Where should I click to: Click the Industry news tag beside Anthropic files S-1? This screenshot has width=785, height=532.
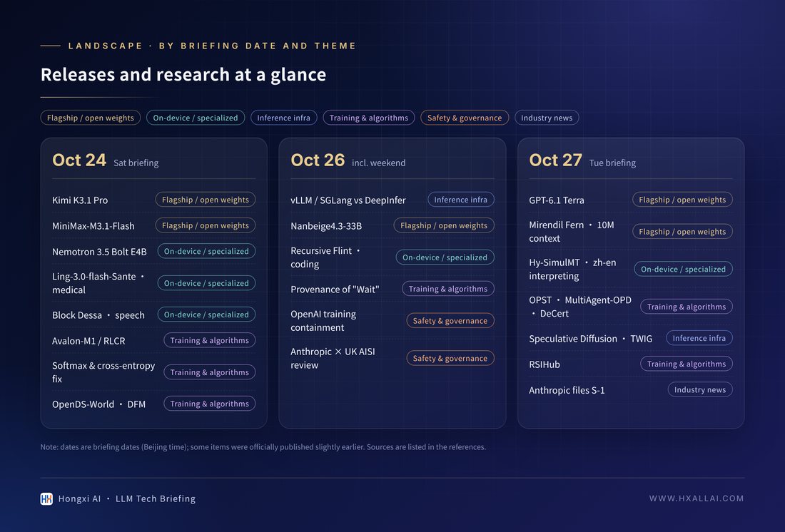pyautogui.click(x=700, y=389)
